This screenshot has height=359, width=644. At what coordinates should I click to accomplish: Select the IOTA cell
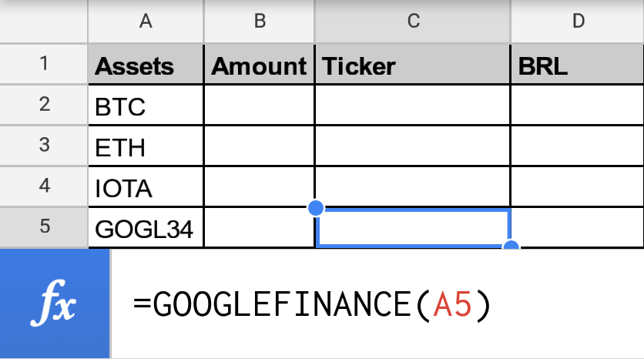tap(146, 187)
